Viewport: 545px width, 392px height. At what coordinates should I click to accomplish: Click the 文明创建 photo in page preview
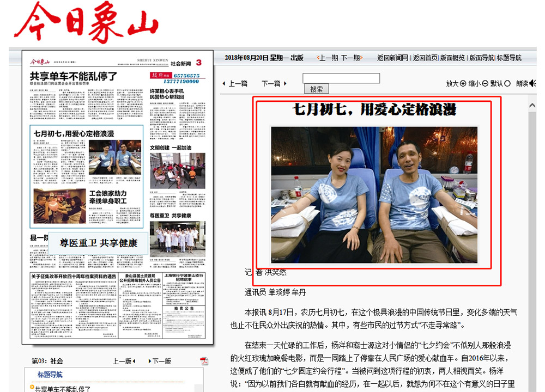pos(178,171)
